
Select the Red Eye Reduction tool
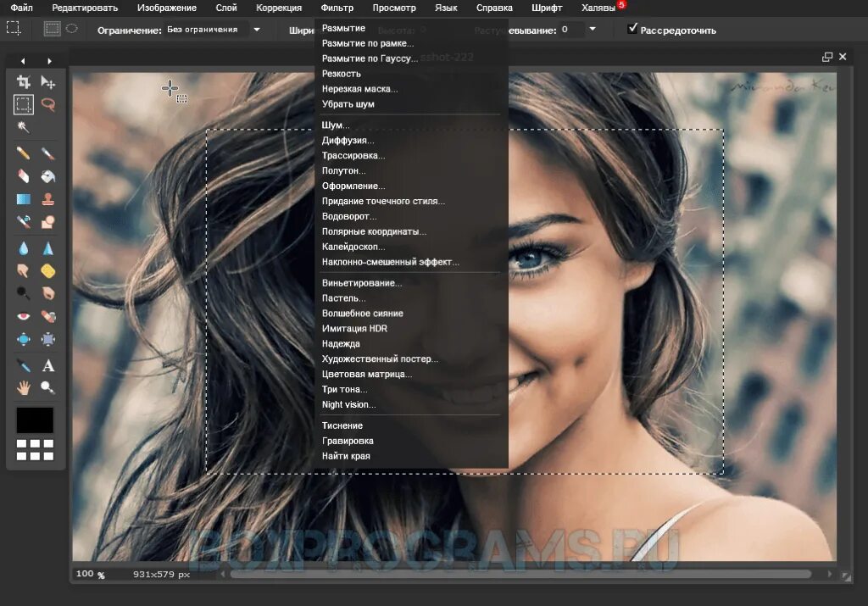tap(23, 316)
